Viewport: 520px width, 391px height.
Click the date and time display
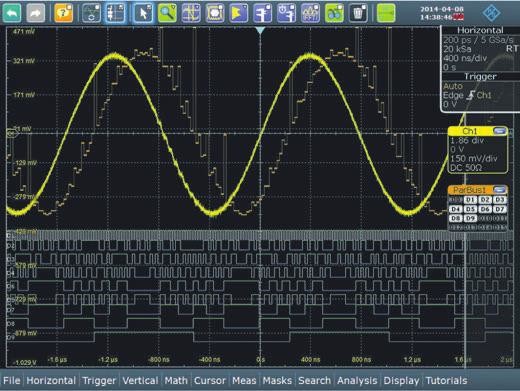(x=442, y=13)
